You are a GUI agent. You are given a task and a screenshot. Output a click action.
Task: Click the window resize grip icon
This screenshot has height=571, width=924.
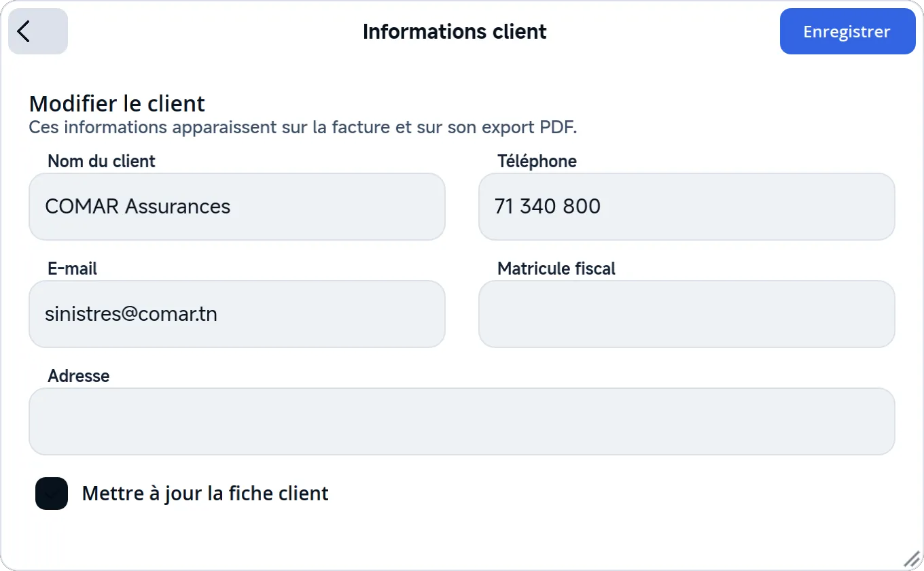911,559
